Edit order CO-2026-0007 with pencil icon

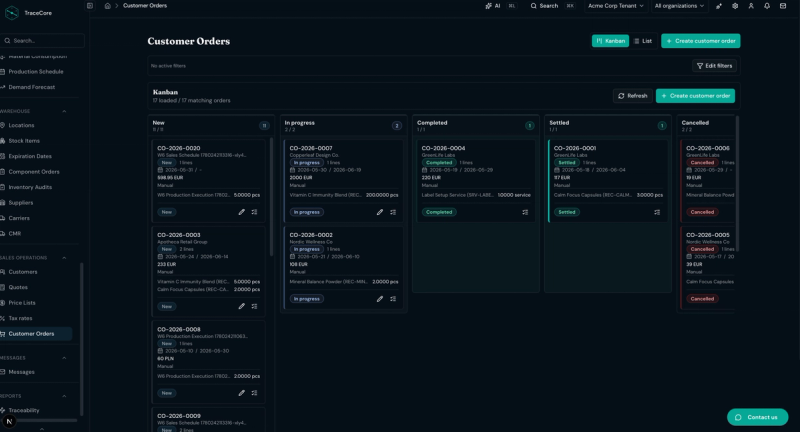pyautogui.click(x=380, y=212)
